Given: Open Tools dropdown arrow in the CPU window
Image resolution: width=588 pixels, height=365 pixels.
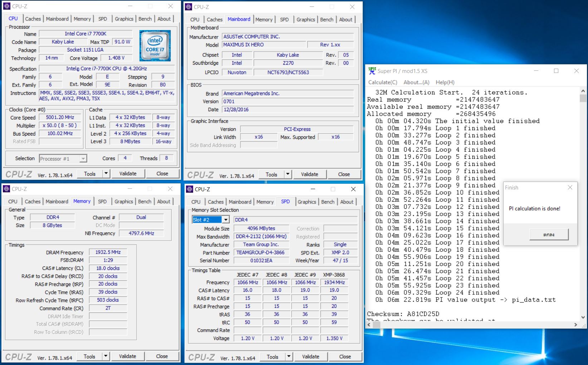Looking at the screenshot, I should pos(106,173).
